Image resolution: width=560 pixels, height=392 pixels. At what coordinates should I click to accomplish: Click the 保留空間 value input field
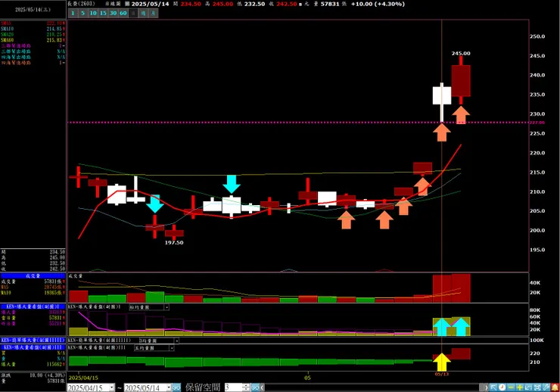tap(233, 387)
